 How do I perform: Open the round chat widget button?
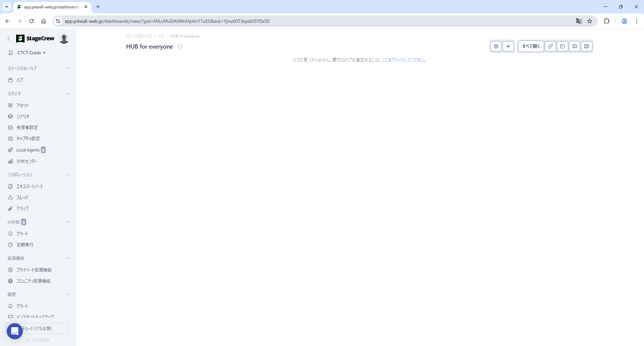pos(14,331)
